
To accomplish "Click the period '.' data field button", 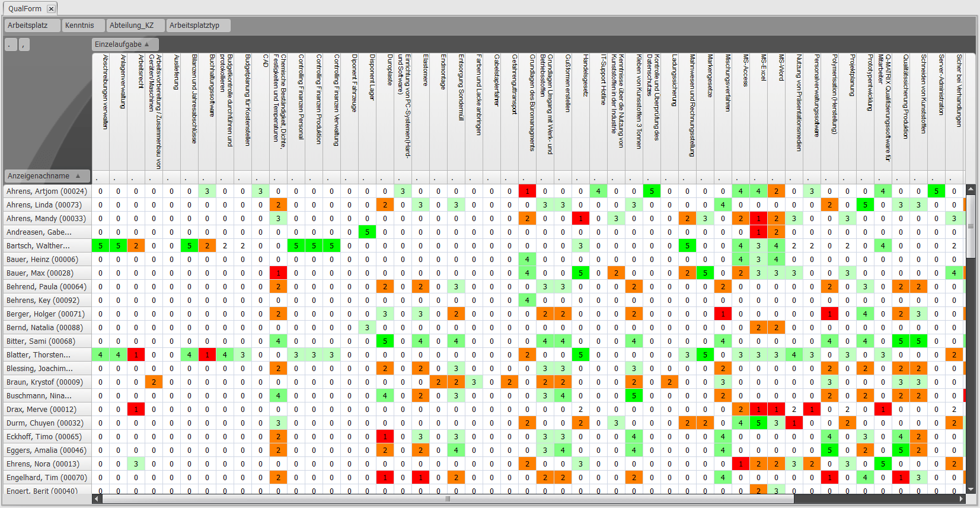I will pos(11,44).
